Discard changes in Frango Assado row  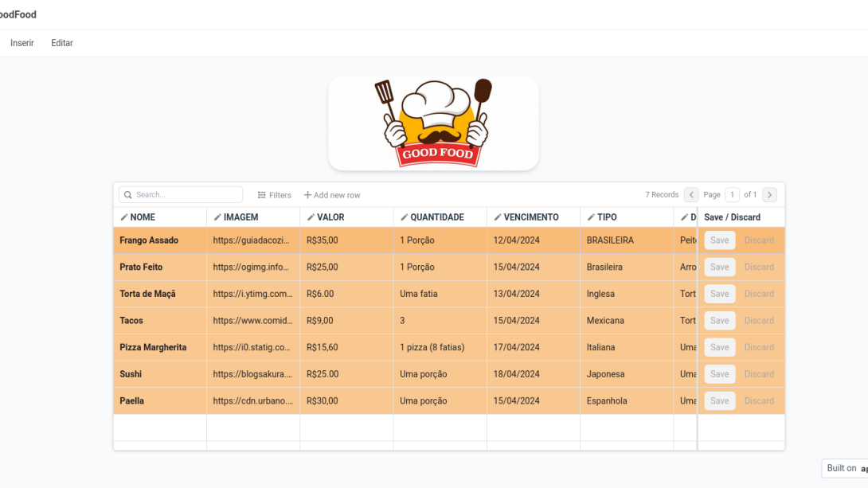[759, 240]
